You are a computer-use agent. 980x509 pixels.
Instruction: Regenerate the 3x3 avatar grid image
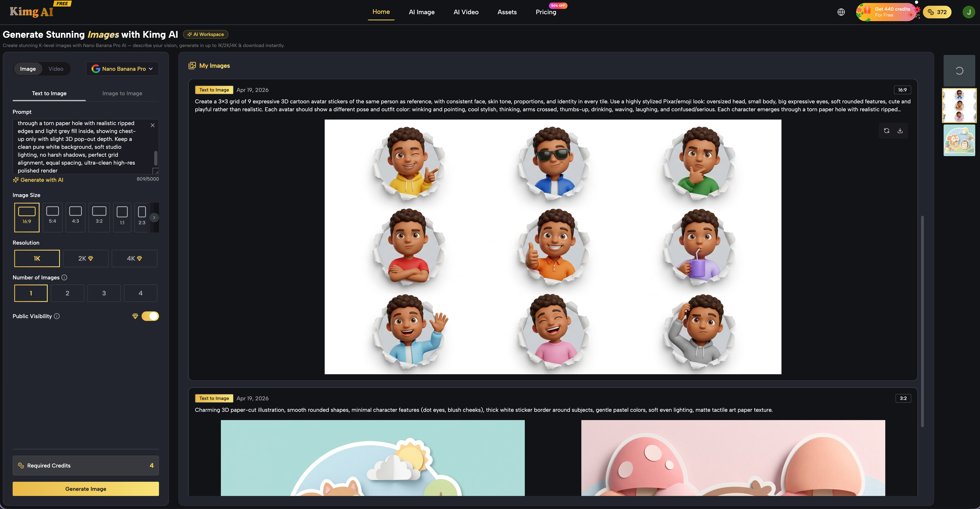(886, 130)
